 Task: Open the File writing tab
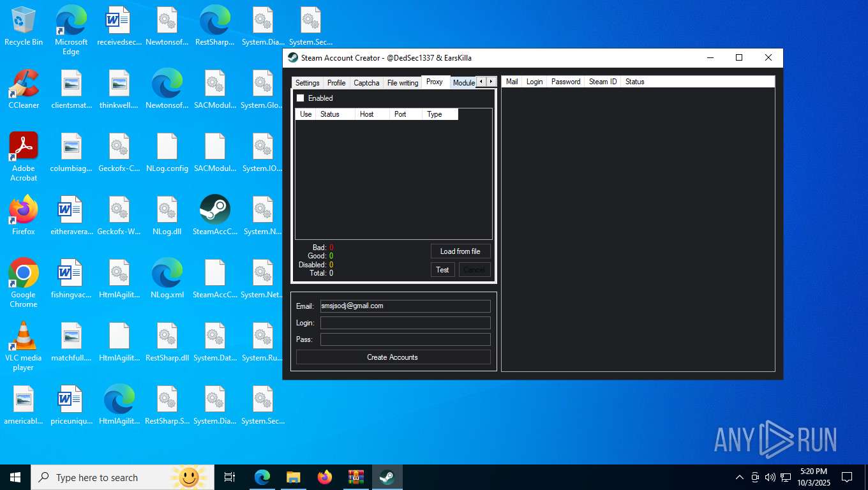[x=403, y=83]
